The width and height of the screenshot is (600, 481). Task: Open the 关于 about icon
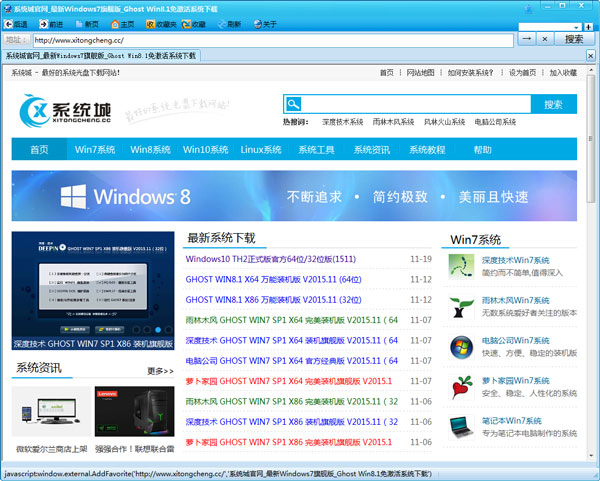(x=258, y=24)
